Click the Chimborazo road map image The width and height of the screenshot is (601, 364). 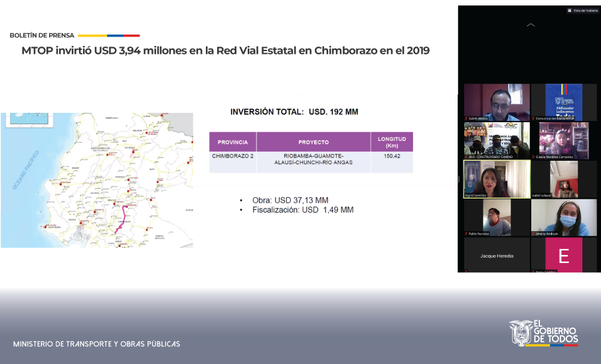(x=97, y=179)
